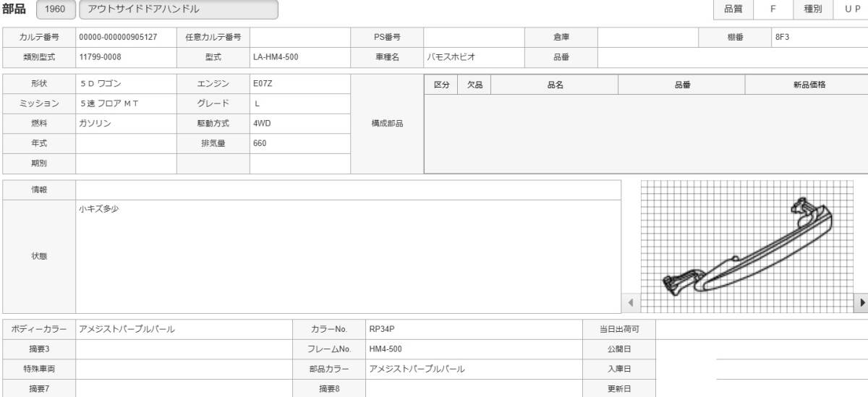Click the 構成部品 label
868x397 pixels.
tap(387, 124)
